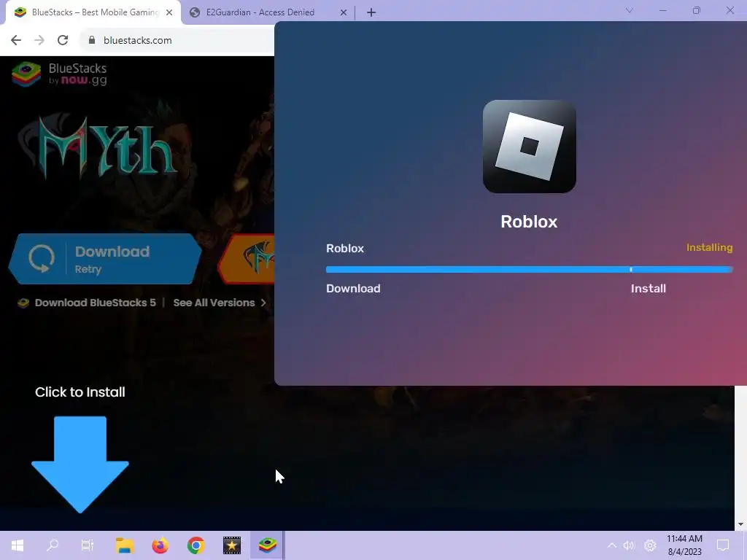747x560 pixels.
Task: Open the star film app on taskbar
Action: point(232,545)
